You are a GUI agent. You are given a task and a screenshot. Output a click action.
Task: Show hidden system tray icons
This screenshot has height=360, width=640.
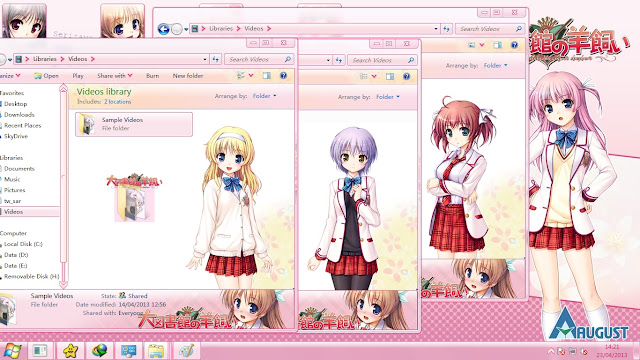coord(551,351)
